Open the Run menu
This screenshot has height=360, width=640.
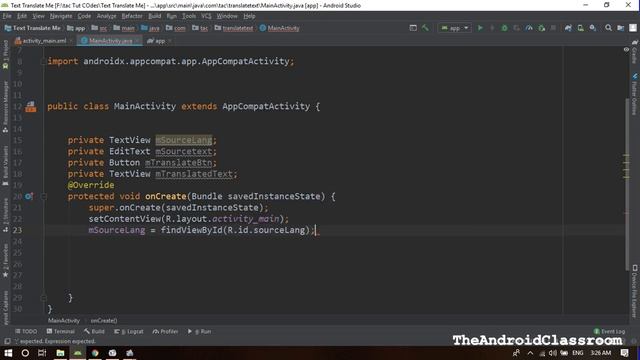171,16
